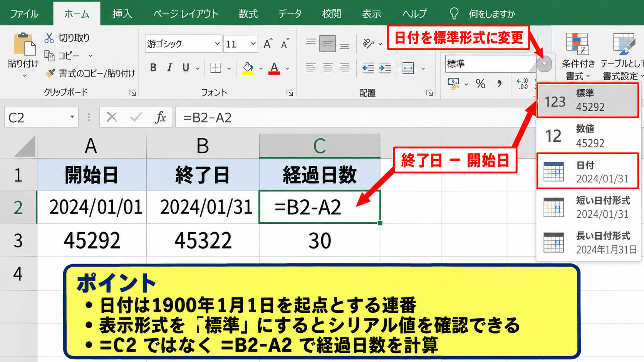Image resolution: width=644 pixels, height=362 pixels.
Task: Open clipboard group dialog launcher
Action: tap(132, 93)
